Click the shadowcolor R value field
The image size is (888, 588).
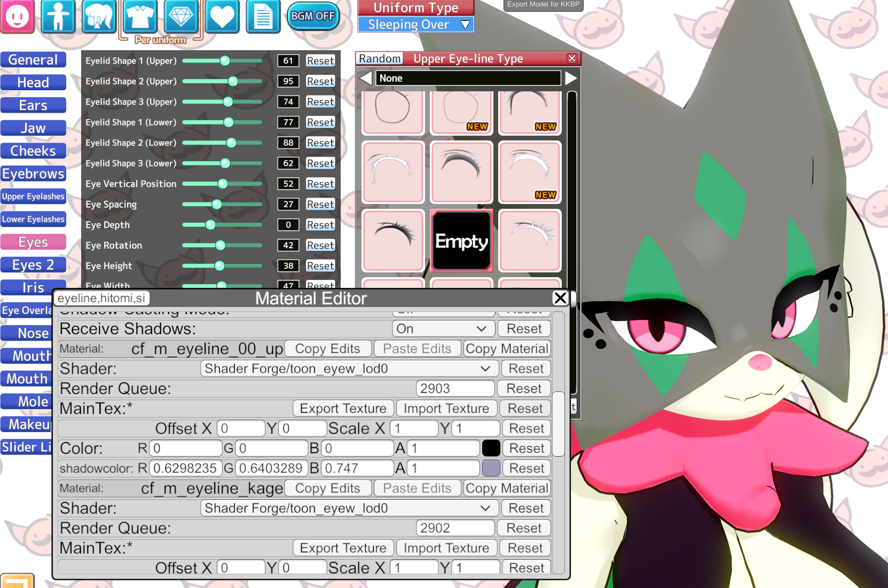coord(185,468)
